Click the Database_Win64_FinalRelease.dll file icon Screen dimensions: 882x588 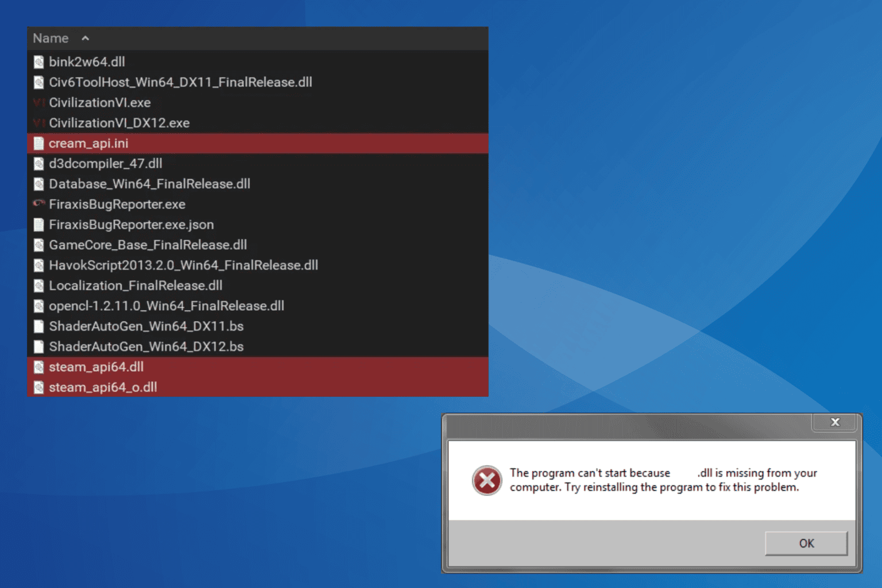coord(38,184)
